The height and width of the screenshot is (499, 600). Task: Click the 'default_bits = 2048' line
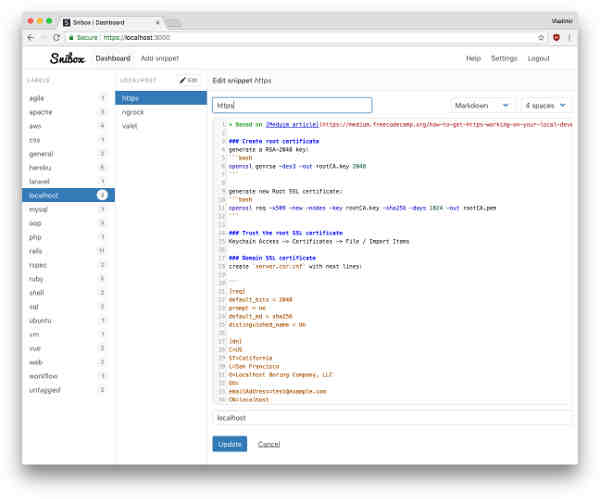tap(261, 300)
